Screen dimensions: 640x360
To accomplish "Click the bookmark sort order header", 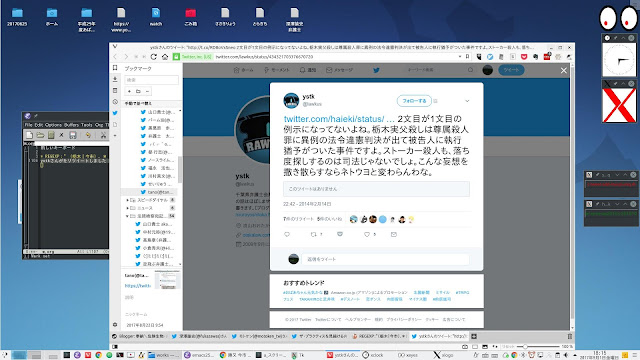I will [x=151, y=103].
